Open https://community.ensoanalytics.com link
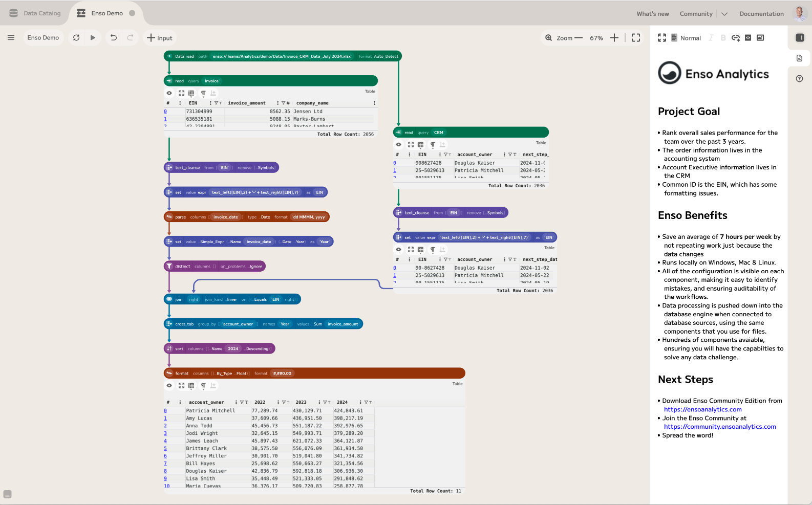 (x=720, y=427)
